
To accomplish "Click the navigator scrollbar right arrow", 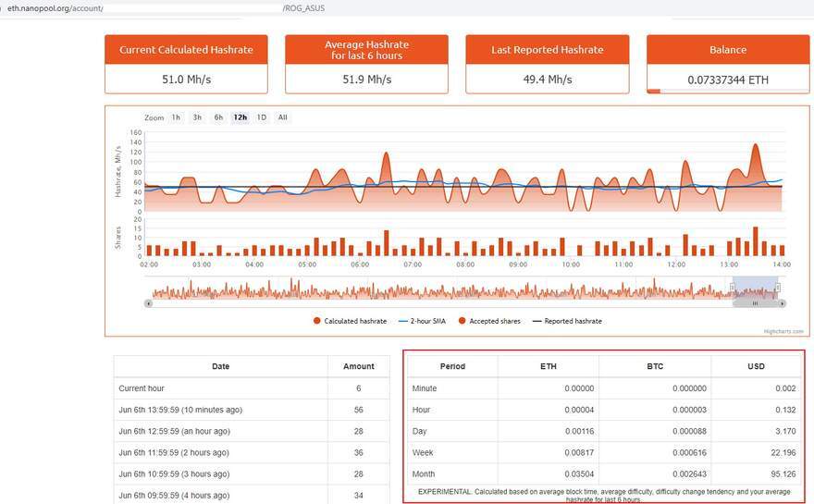I will 781,303.
